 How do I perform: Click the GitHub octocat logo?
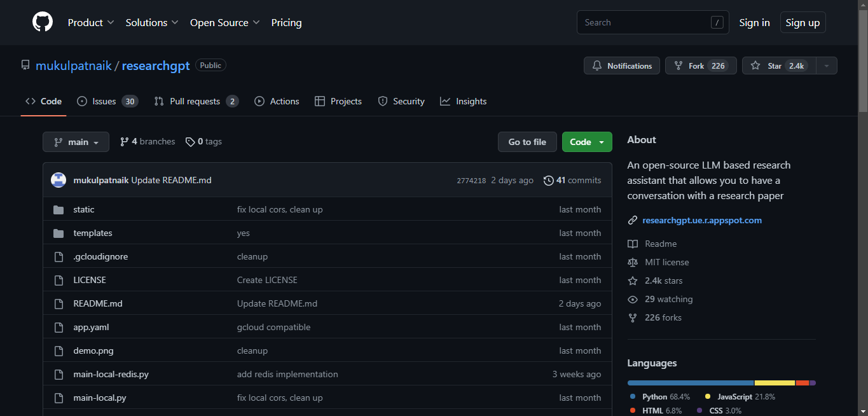tap(43, 22)
